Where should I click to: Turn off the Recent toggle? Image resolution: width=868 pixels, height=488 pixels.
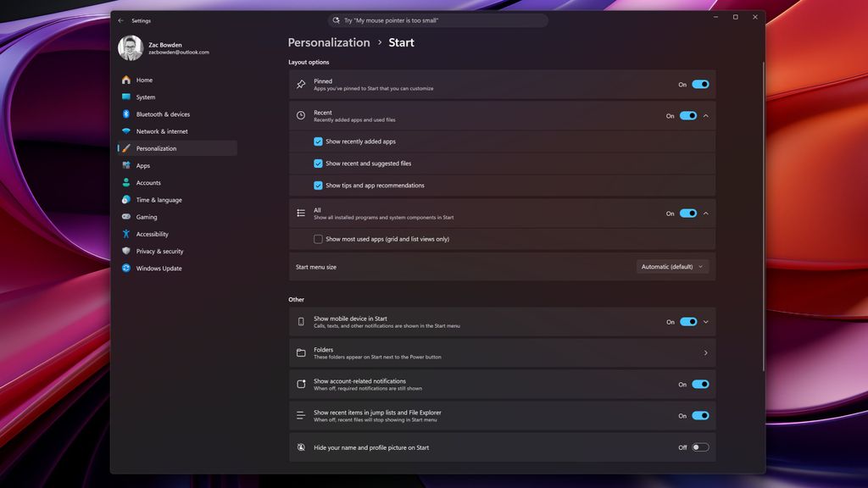(688, 115)
